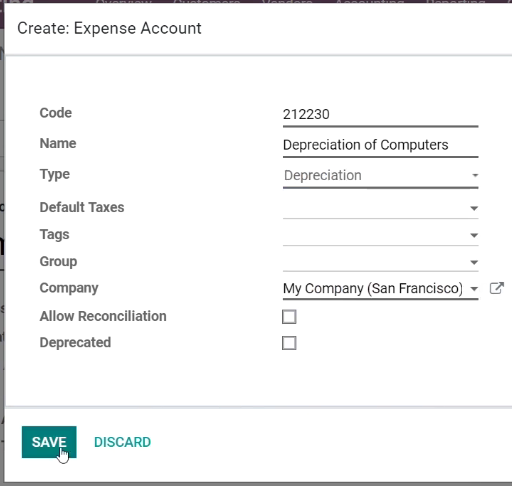Viewport: 512px width, 486px height.
Task: Click inside the Default Taxes input
Action: pyautogui.click(x=376, y=208)
